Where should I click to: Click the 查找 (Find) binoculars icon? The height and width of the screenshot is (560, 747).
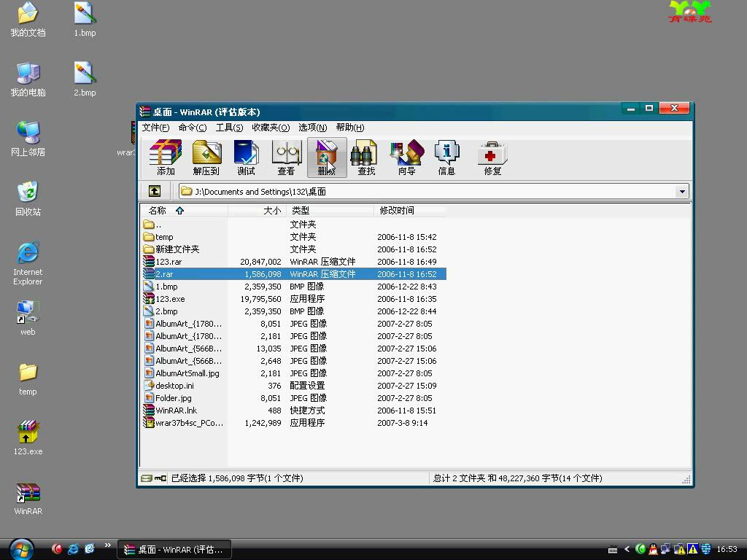(x=365, y=157)
